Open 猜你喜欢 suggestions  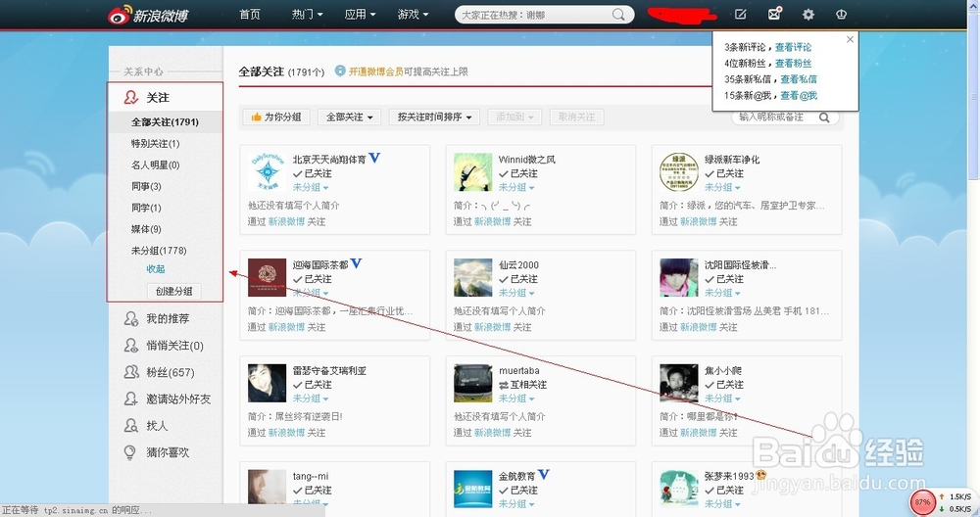pyautogui.click(x=167, y=452)
